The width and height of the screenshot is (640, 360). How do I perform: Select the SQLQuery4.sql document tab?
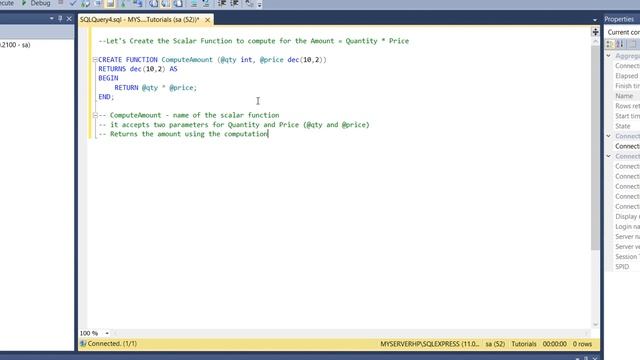pos(140,20)
